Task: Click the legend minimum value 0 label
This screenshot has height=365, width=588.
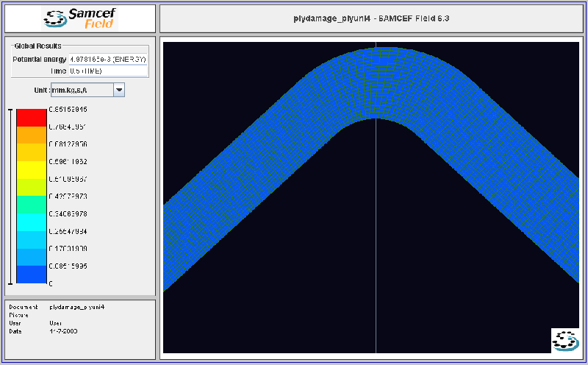Action: [51, 283]
